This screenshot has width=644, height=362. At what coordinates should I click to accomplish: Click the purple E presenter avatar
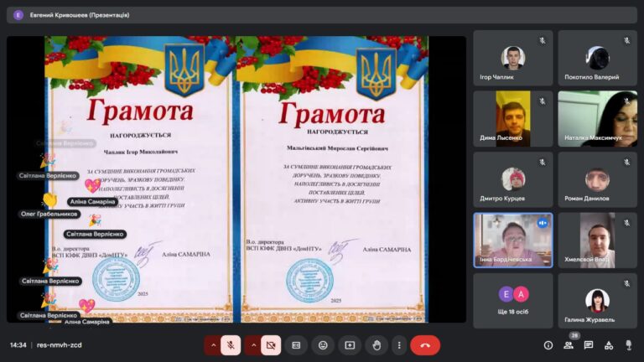pos(18,15)
